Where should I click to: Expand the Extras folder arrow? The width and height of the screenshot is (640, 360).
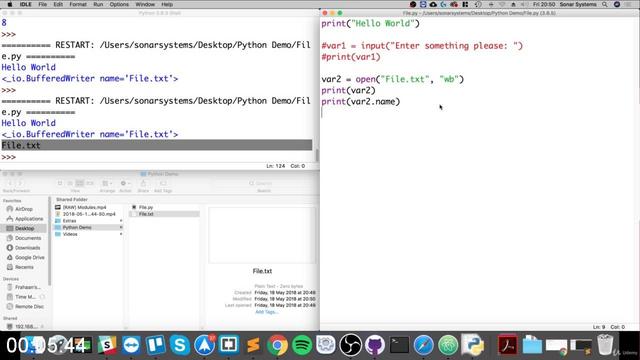121,221
